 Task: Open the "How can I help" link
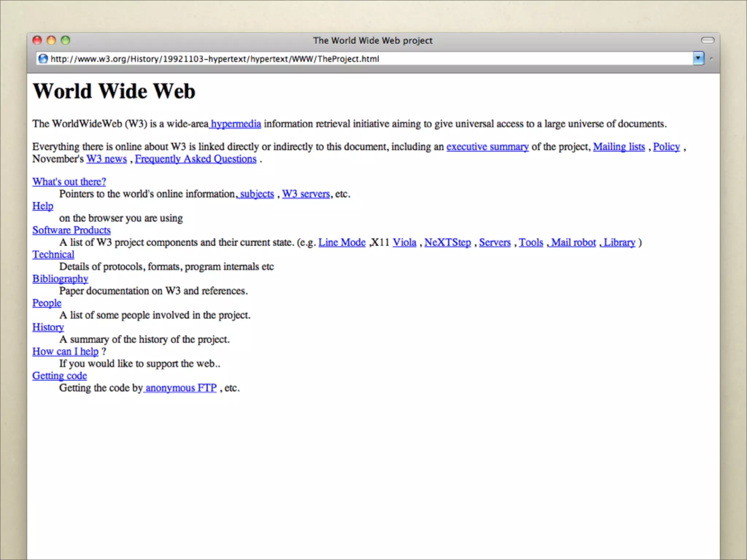tap(65, 351)
